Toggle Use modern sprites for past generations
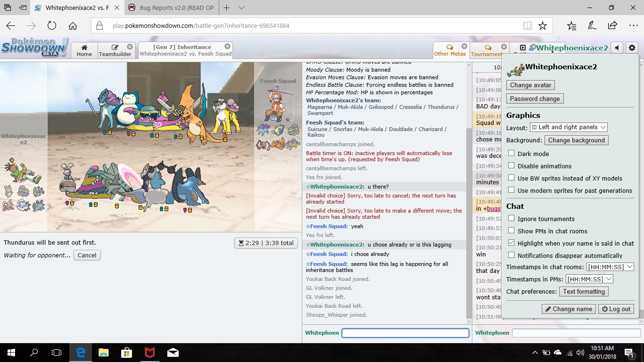The image size is (644, 362). (511, 190)
